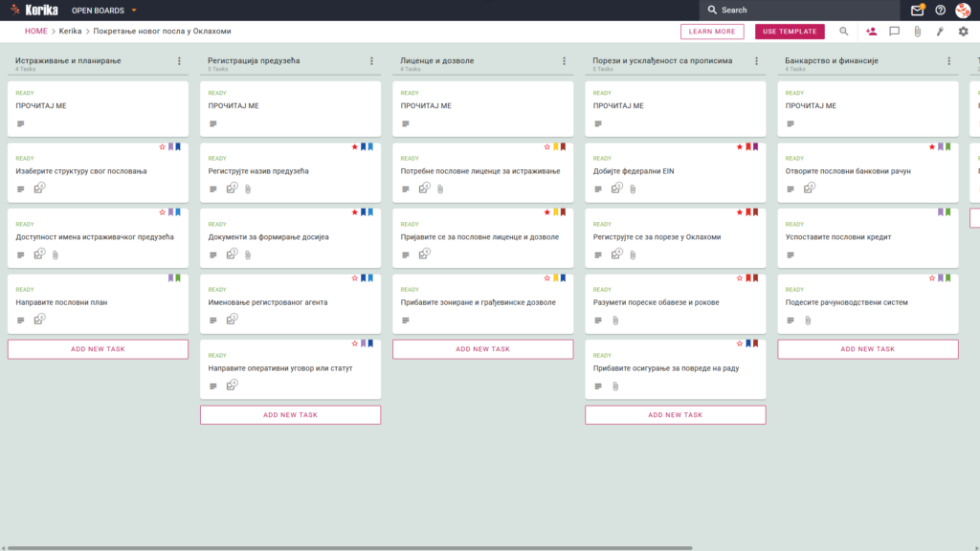Open Истраживање и планирање column options menu
This screenshot has height=551, width=980.
pyautogui.click(x=179, y=61)
